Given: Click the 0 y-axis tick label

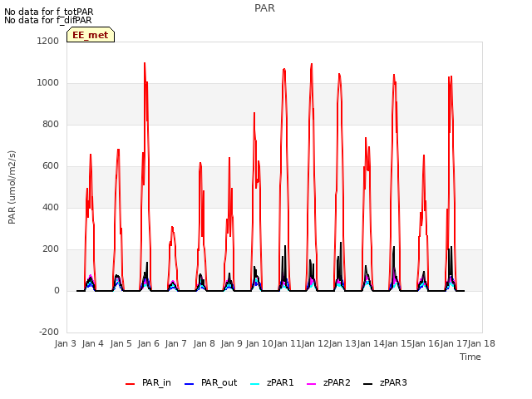Looking at the screenshot, I should [x=57, y=290].
